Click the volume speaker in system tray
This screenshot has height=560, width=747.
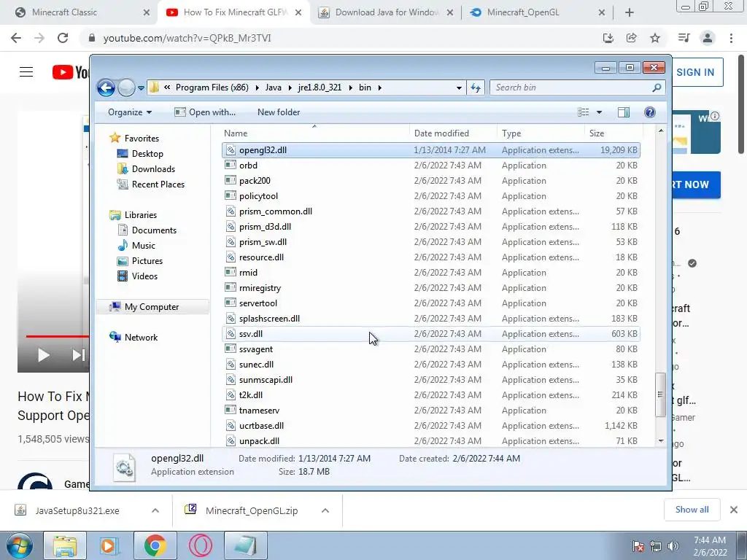click(673, 546)
